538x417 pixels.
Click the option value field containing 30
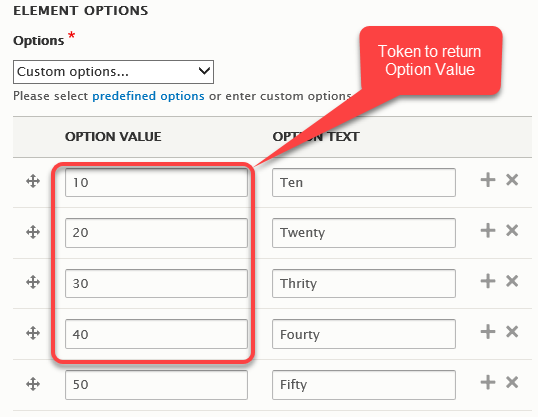(x=156, y=283)
